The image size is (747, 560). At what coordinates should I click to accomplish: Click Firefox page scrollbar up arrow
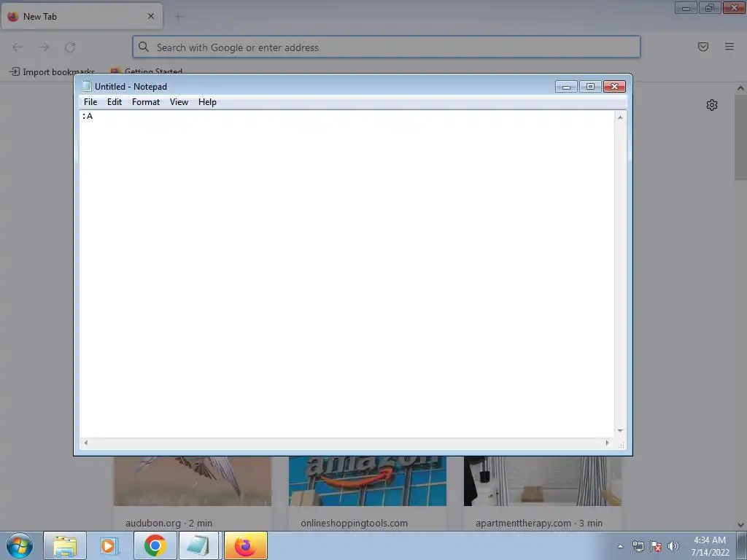[740, 88]
